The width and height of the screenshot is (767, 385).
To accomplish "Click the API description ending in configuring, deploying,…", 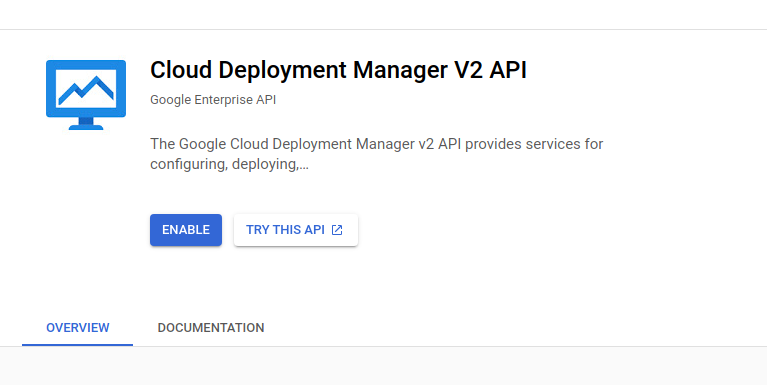I will [x=376, y=154].
